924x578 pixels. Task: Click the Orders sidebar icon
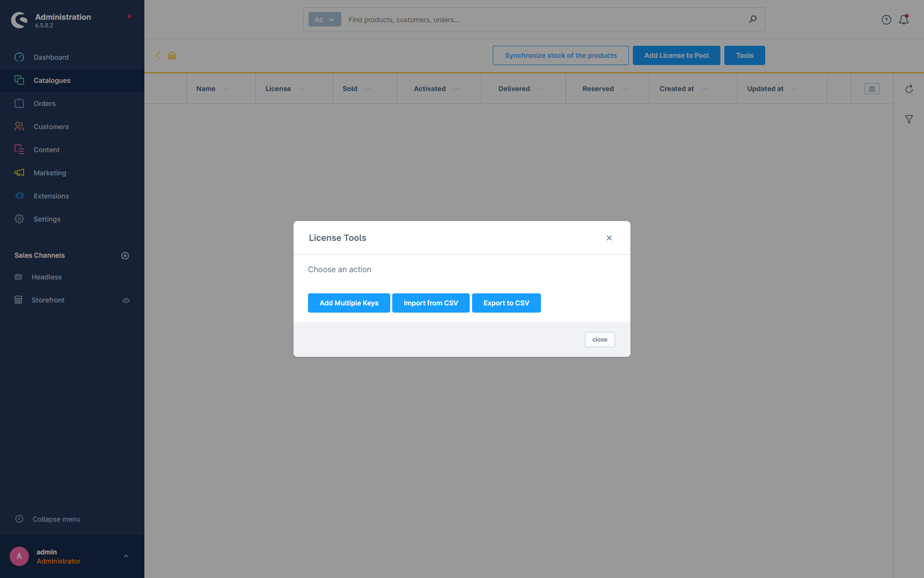tap(19, 103)
